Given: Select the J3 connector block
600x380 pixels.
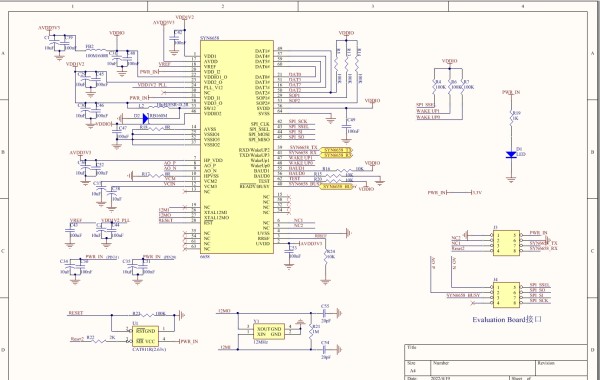Looking at the screenshot, I should tap(506, 243).
